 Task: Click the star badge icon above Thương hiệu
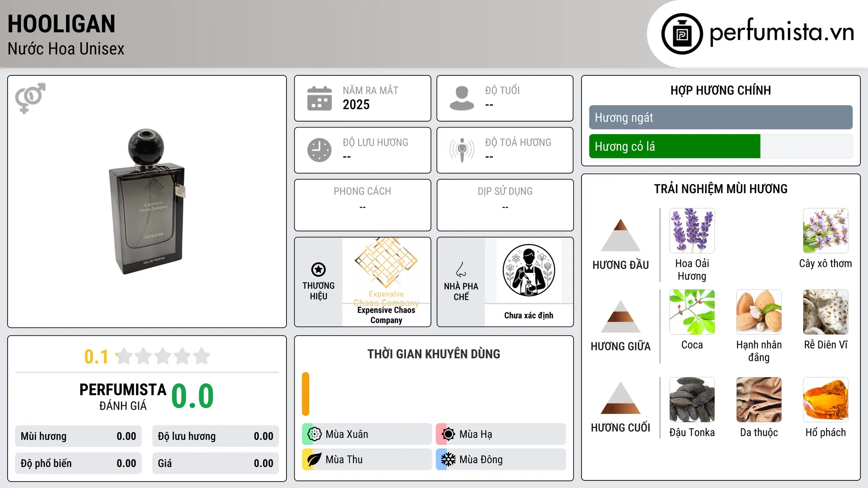[318, 269]
